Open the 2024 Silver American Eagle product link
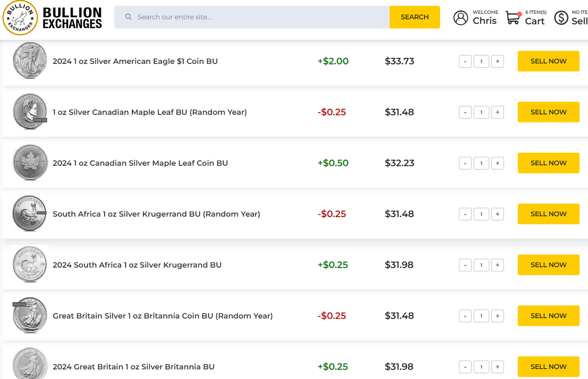Image resolution: width=588 pixels, height=379 pixels. click(135, 61)
